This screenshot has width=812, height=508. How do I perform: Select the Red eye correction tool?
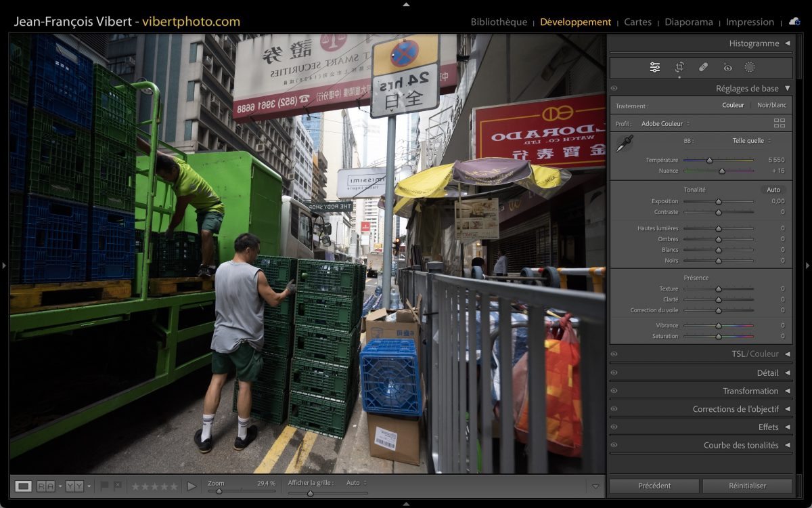[x=727, y=67]
